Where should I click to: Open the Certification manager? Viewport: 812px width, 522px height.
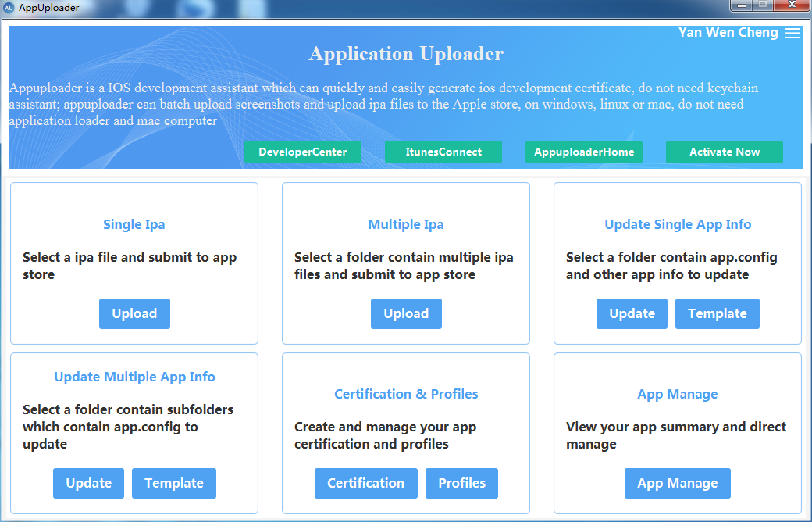[x=366, y=483]
